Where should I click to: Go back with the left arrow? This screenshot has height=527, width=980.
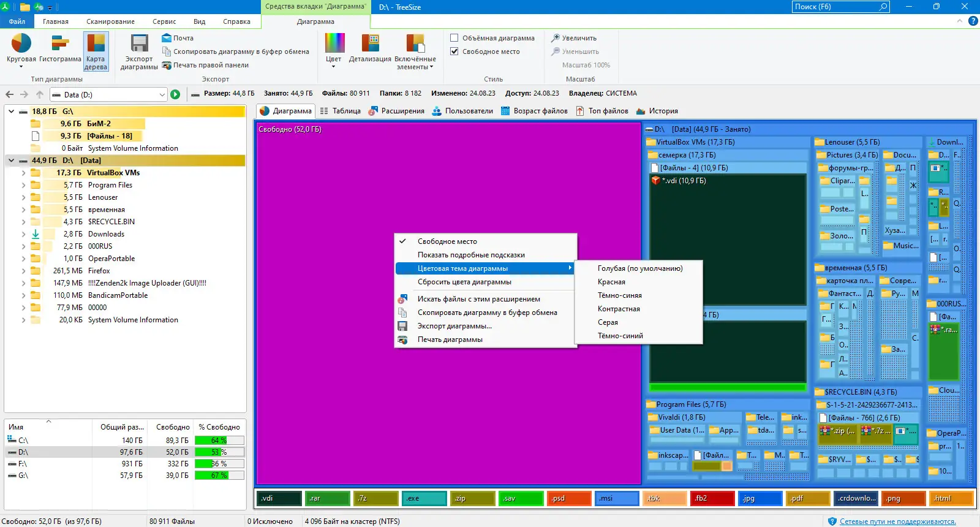tap(9, 94)
